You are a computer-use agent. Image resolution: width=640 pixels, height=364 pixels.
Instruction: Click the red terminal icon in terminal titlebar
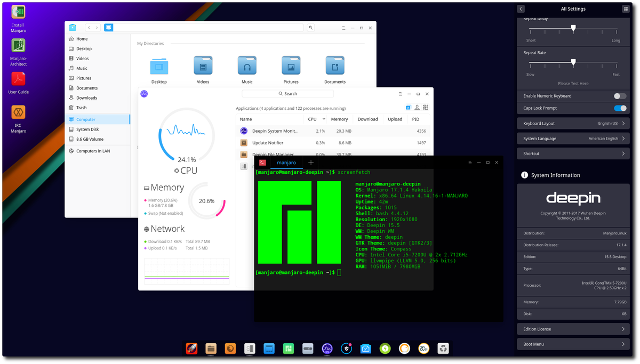(x=262, y=163)
